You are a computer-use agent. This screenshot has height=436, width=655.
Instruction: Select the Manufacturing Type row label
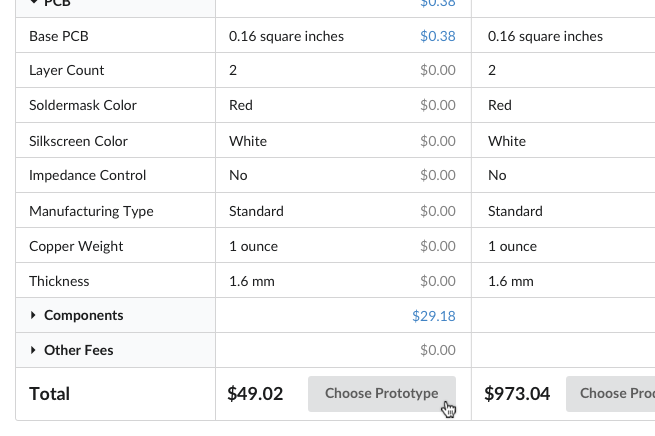point(91,211)
